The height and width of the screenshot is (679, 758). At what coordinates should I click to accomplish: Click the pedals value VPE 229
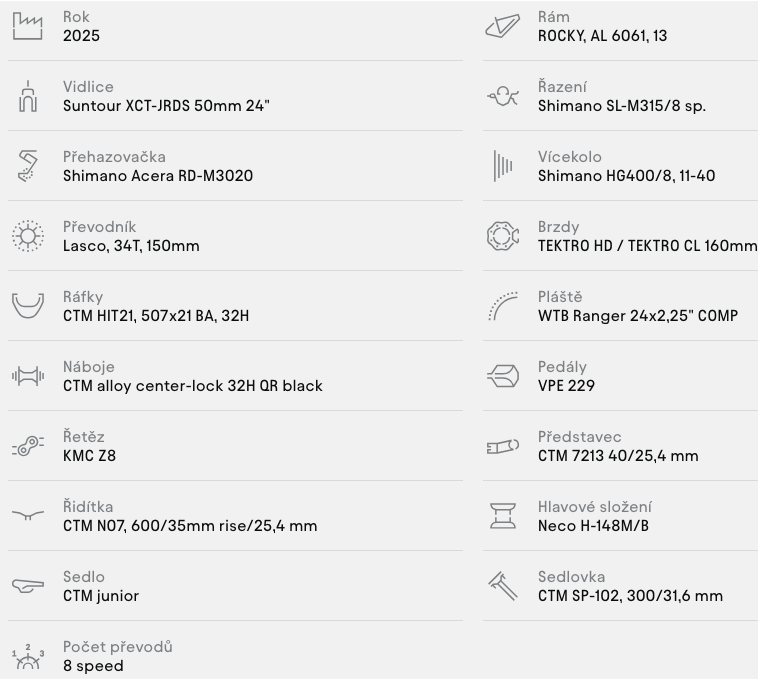(x=567, y=386)
